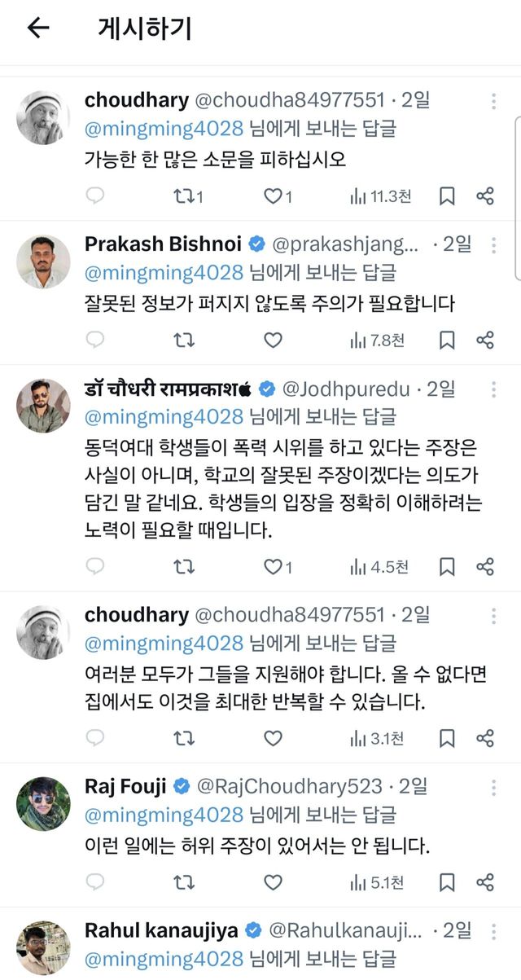Bookmark the reply by Raj Fouji
The height and width of the screenshot is (980, 521).
[x=447, y=881]
